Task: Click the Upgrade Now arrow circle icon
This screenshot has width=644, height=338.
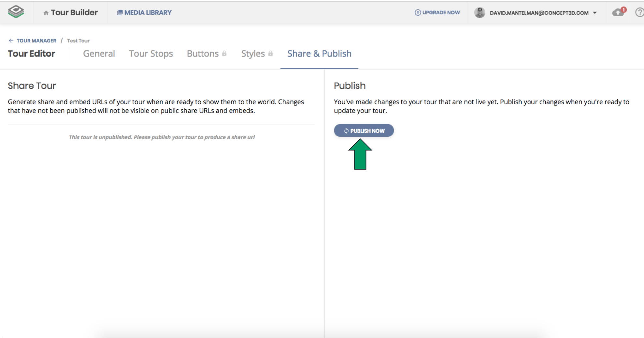Action: 418,12
